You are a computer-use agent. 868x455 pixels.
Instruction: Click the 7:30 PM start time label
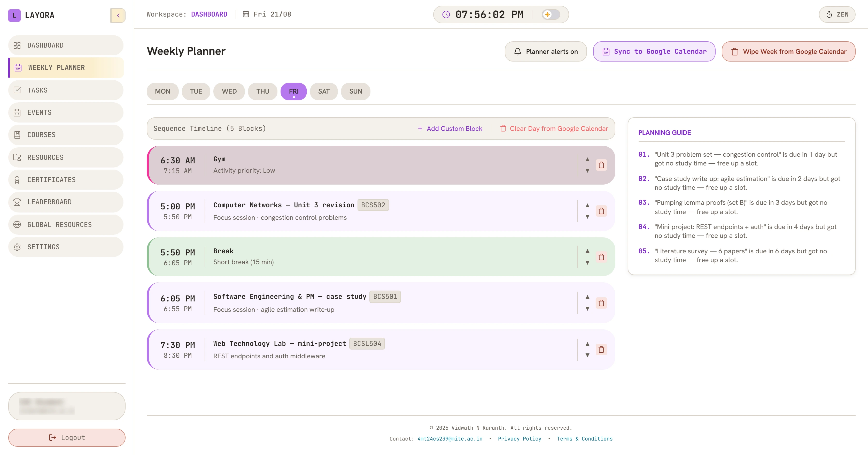pos(177,345)
